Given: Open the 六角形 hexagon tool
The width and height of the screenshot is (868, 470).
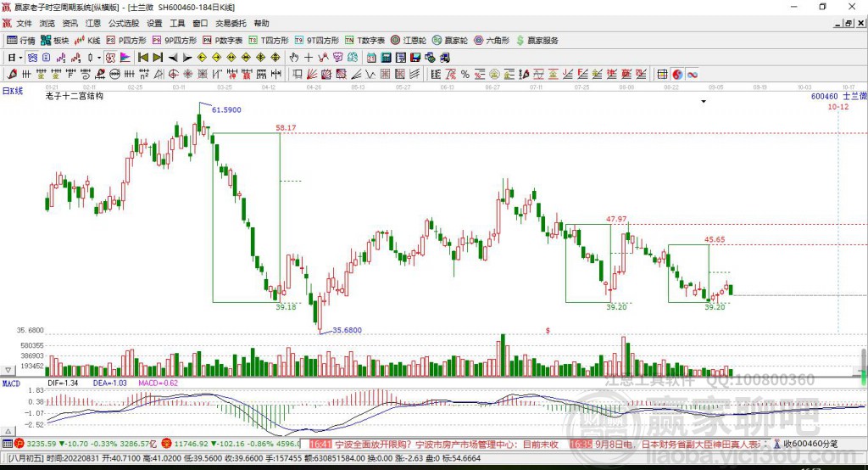Looking at the screenshot, I should coord(492,41).
